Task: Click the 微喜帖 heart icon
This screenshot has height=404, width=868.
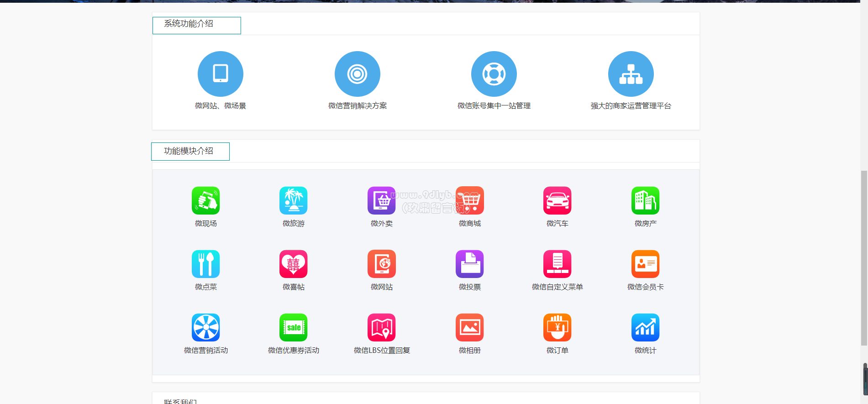Action: 293,264
